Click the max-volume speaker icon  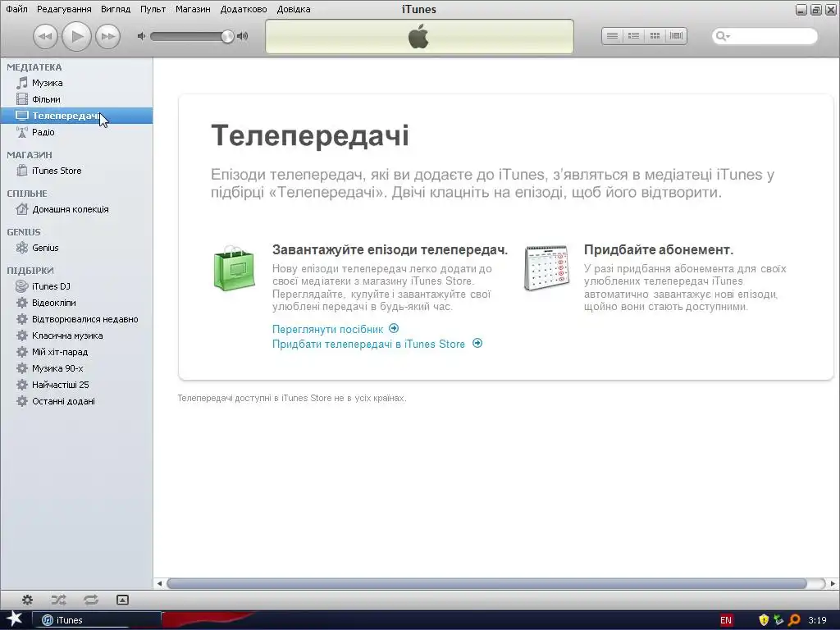(243, 36)
